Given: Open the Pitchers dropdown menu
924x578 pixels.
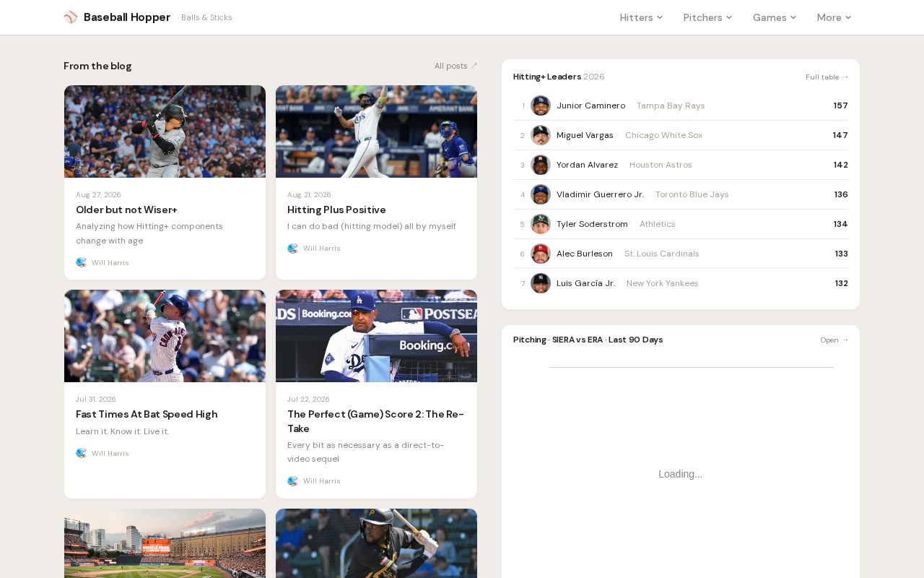Looking at the screenshot, I should tap(707, 17).
